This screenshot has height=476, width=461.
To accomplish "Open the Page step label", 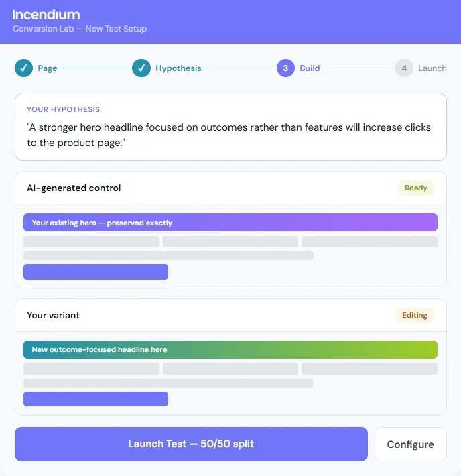I will click(x=48, y=68).
